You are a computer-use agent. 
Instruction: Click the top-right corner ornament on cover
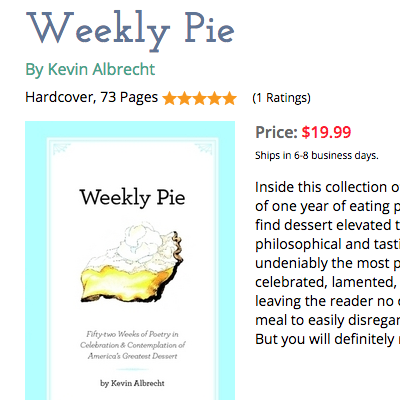tap(204, 149)
